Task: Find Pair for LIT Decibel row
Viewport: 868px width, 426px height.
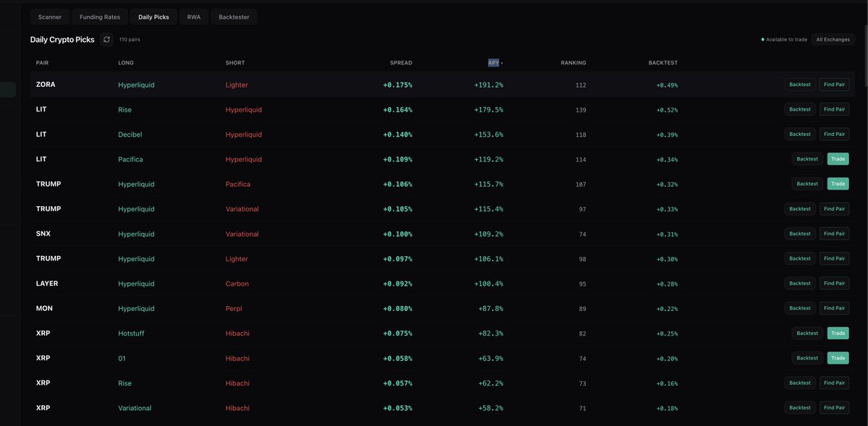Action: tap(834, 134)
